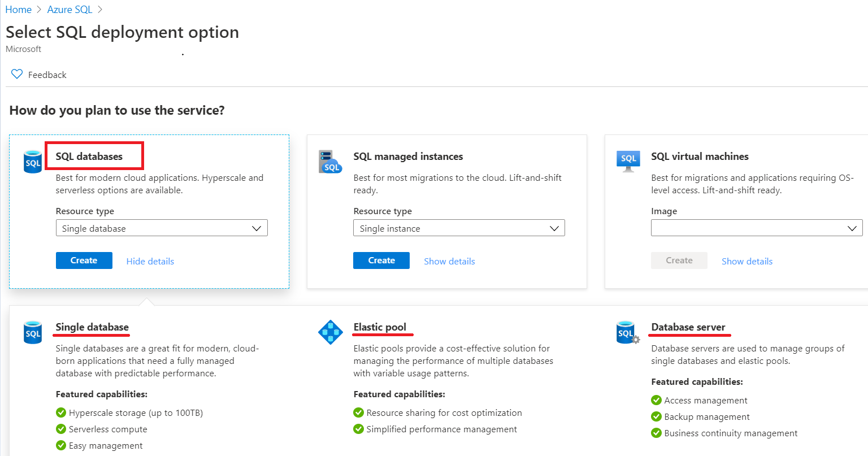The height and width of the screenshot is (456, 868).
Task: Open the Azure SQL breadcrumb
Action: [x=70, y=10]
